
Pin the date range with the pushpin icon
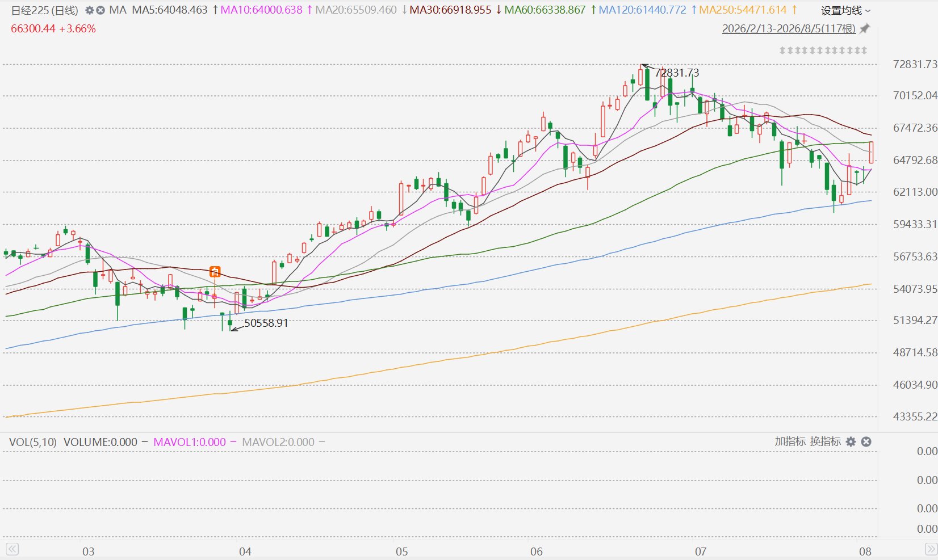[x=865, y=28]
